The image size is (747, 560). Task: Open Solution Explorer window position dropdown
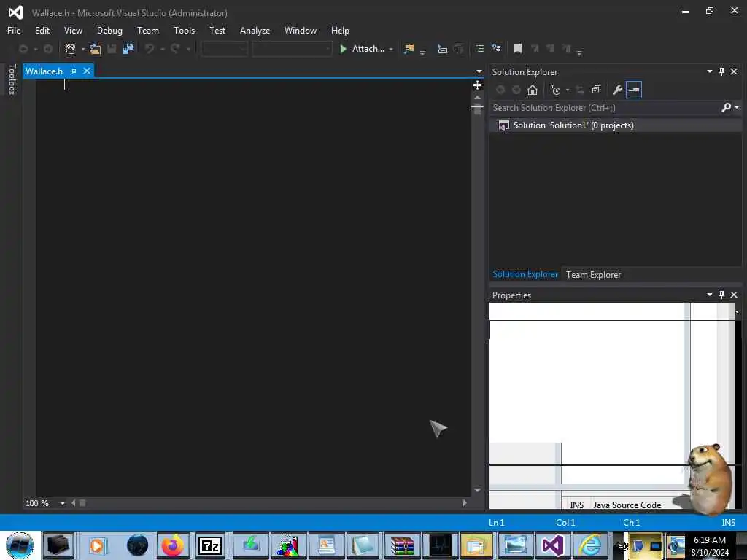[709, 71]
